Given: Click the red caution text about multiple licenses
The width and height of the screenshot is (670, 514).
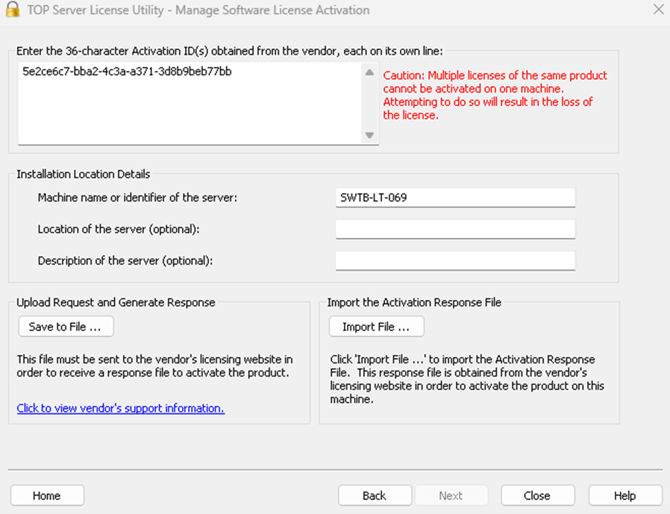Looking at the screenshot, I should (x=495, y=95).
